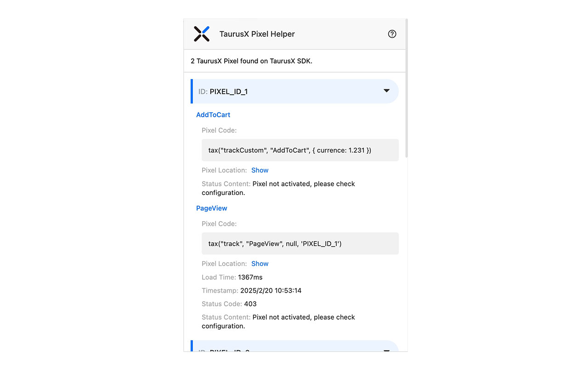Click the Timestamp 2025/2/20 10:53:14 value

[x=271, y=290]
